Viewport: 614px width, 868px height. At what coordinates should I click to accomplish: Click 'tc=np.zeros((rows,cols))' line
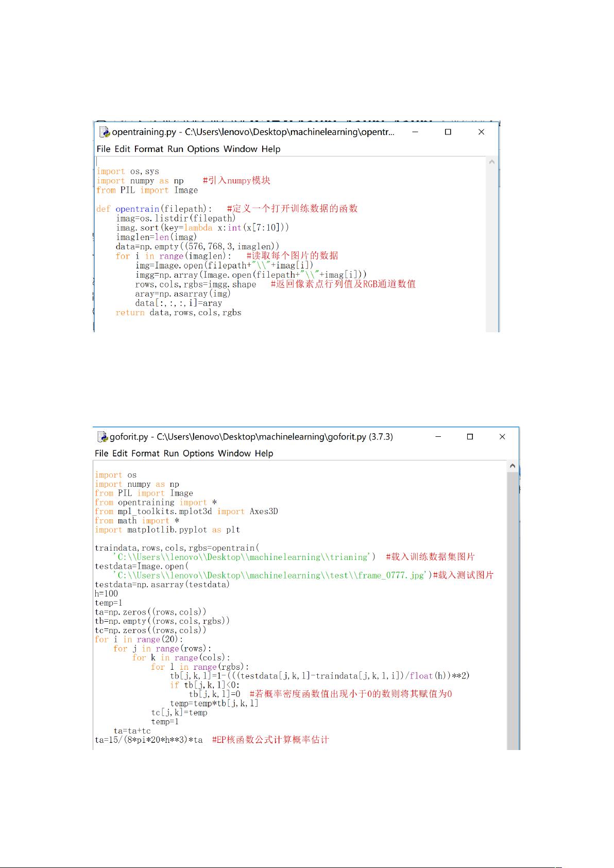pos(150,630)
